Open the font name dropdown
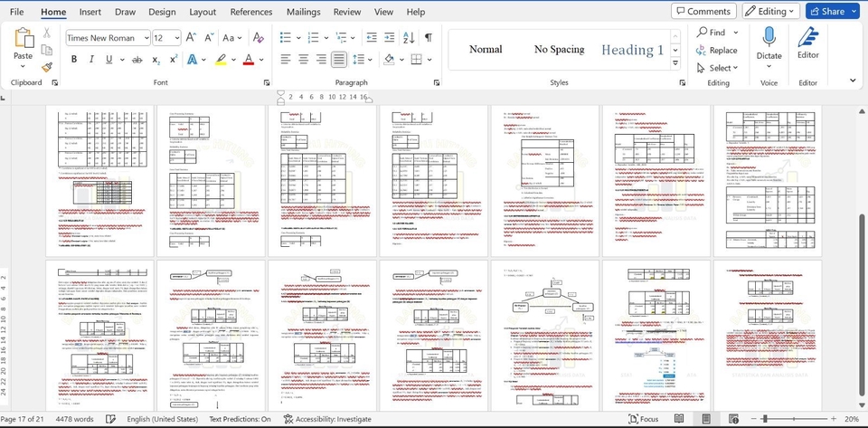This screenshot has height=428, width=868. tap(146, 38)
